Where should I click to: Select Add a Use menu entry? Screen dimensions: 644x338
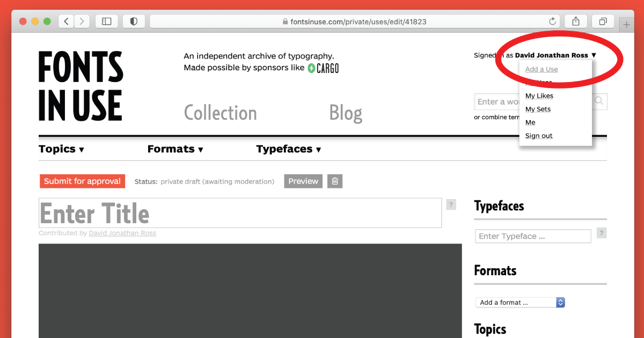541,69
